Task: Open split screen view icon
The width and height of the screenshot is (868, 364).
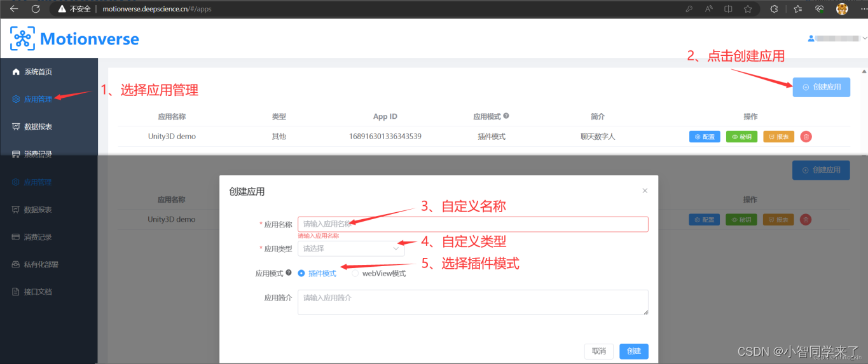Action: pos(729,9)
